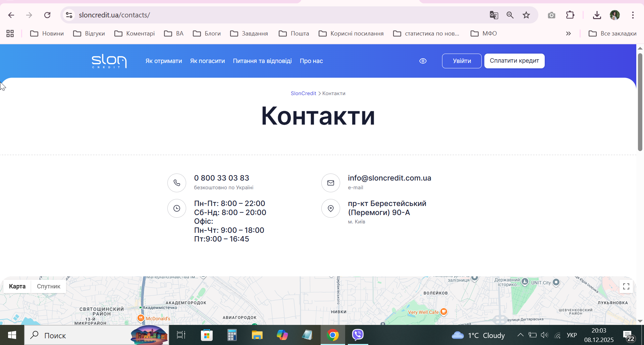Bookmark this page with the star
644x345 pixels.
tap(526, 15)
